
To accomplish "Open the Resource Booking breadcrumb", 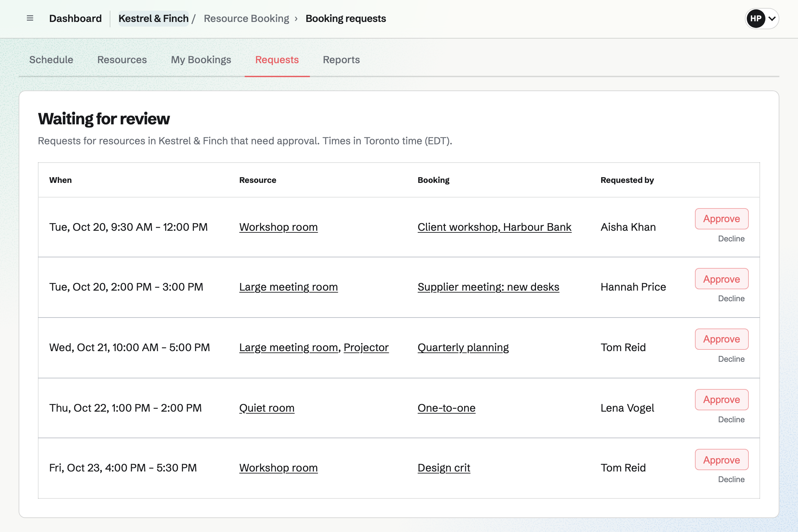I will tap(246, 18).
